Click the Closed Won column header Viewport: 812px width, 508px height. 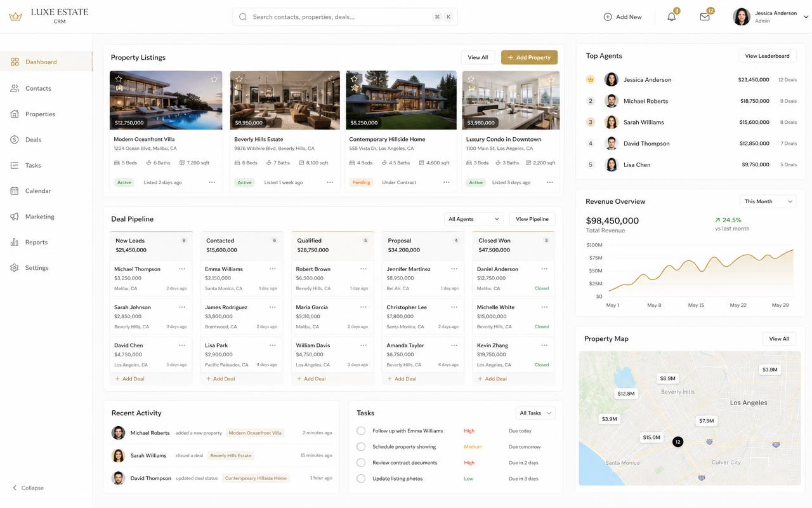pyautogui.click(x=514, y=245)
